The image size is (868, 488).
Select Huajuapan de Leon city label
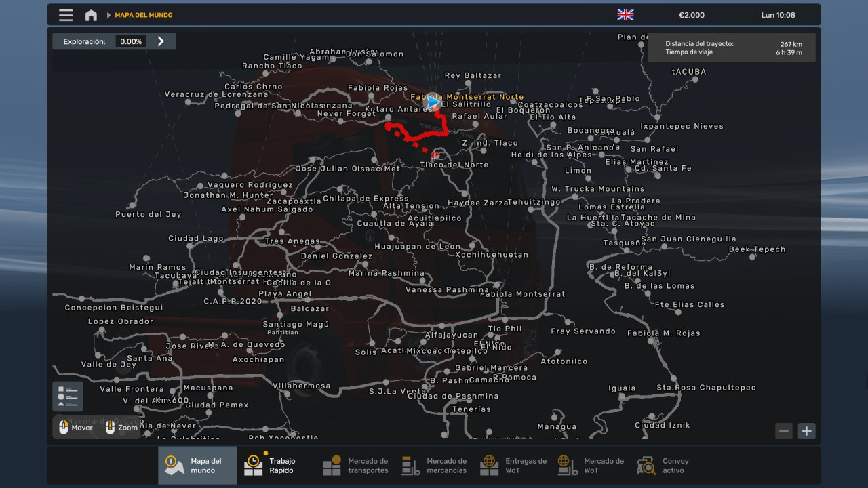click(417, 247)
